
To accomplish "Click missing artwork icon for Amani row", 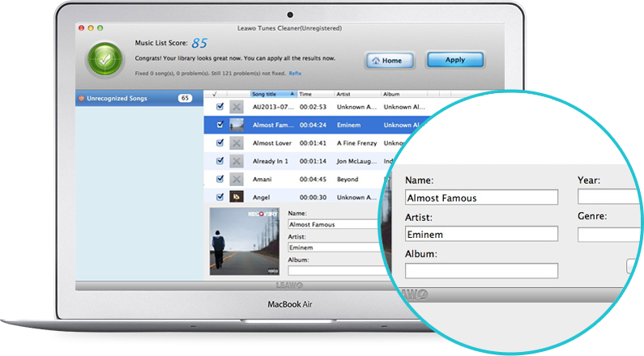I will pyautogui.click(x=237, y=180).
